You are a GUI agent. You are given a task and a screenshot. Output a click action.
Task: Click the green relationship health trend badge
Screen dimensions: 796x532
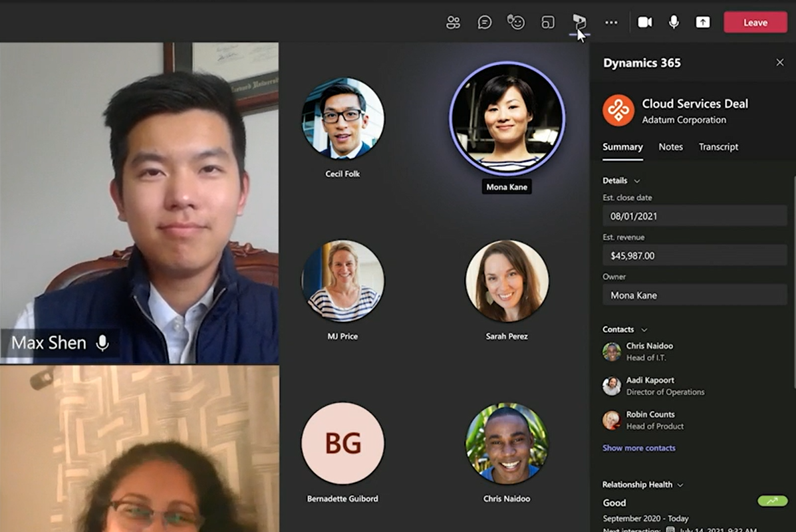tap(772, 501)
